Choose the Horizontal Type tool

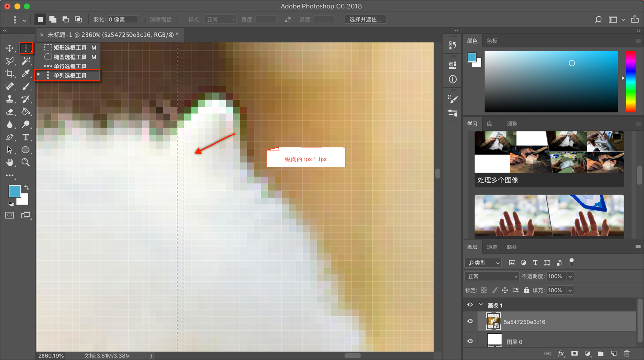pyautogui.click(x=26, y=137)
